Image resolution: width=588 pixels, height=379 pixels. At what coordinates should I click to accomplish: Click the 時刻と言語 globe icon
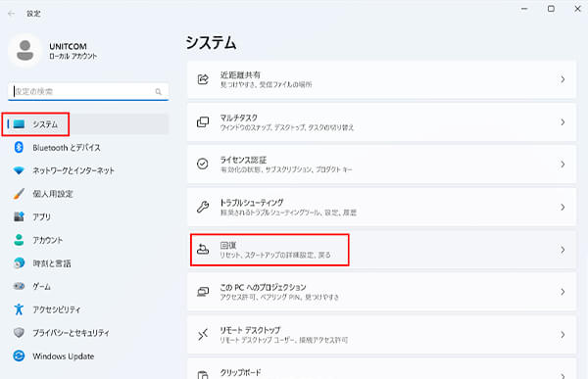[x=19, y=263]
